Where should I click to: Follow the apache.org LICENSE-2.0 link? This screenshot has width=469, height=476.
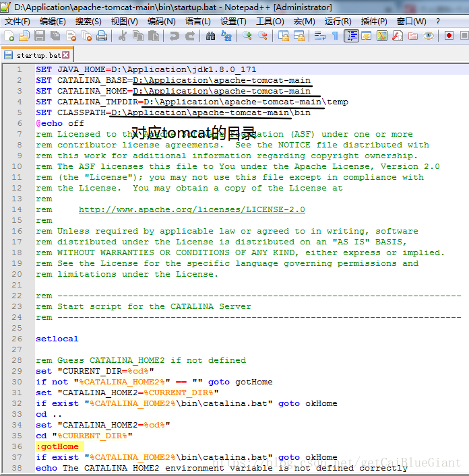(x=191, y=209)
